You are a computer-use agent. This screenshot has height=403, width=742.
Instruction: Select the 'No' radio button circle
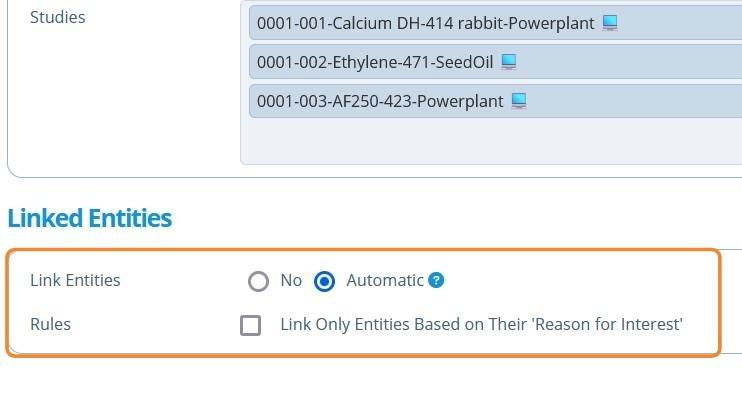(x=258, y=281)
